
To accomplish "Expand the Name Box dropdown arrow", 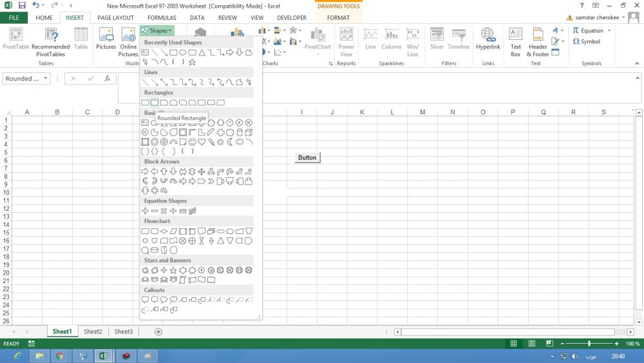I will coord(45,79).
